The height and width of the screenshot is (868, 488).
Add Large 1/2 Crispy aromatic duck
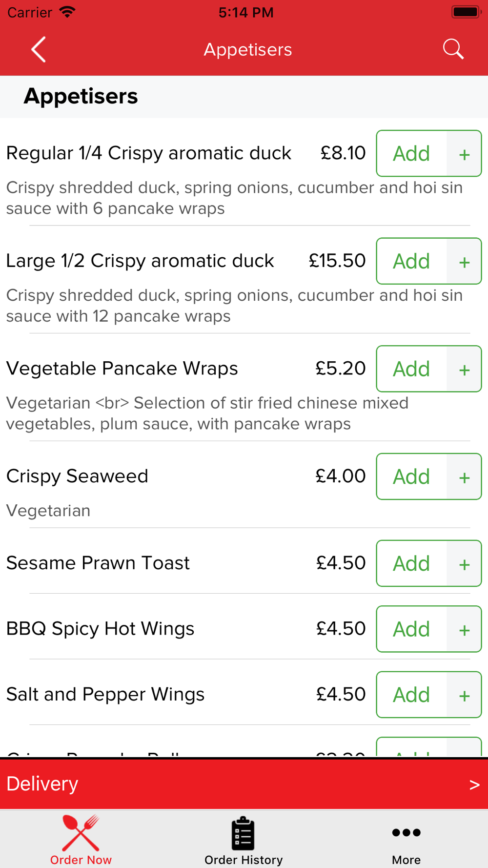click(411, 261)
